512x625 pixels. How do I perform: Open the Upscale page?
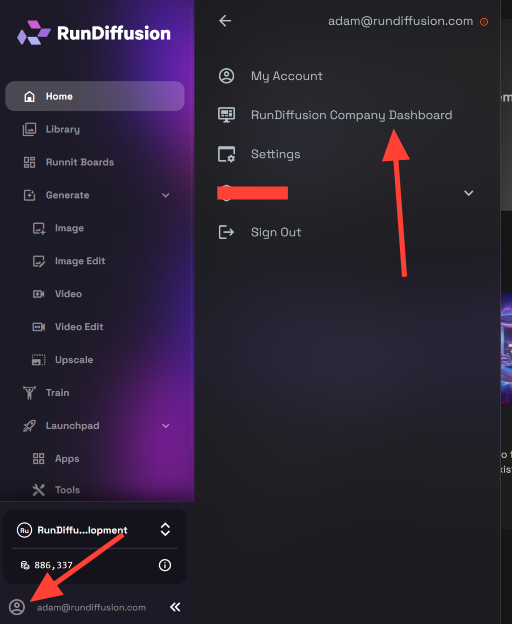[x=74, y=360]
